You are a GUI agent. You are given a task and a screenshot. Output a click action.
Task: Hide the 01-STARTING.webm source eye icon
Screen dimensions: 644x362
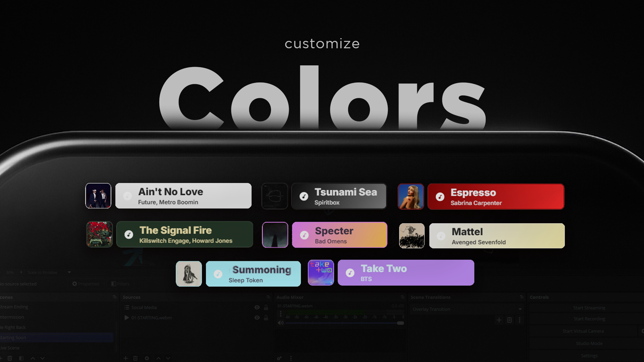(x=257, y=318)
